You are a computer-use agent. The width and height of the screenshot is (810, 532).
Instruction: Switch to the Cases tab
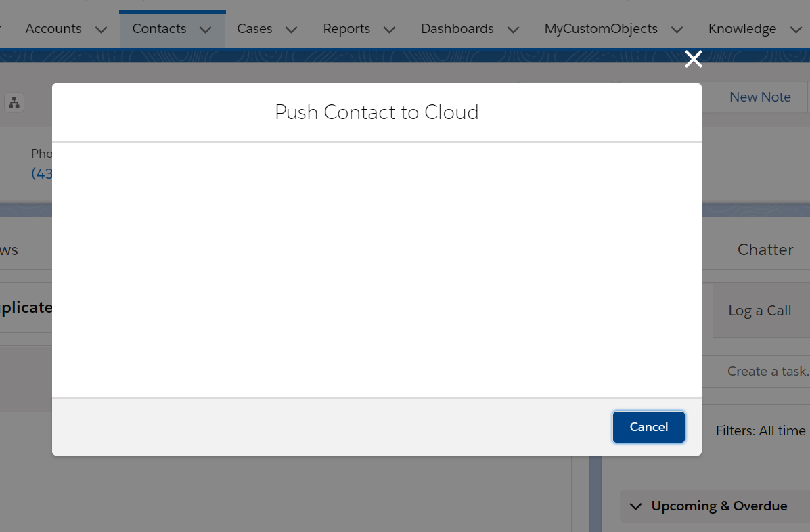point(254,29)
